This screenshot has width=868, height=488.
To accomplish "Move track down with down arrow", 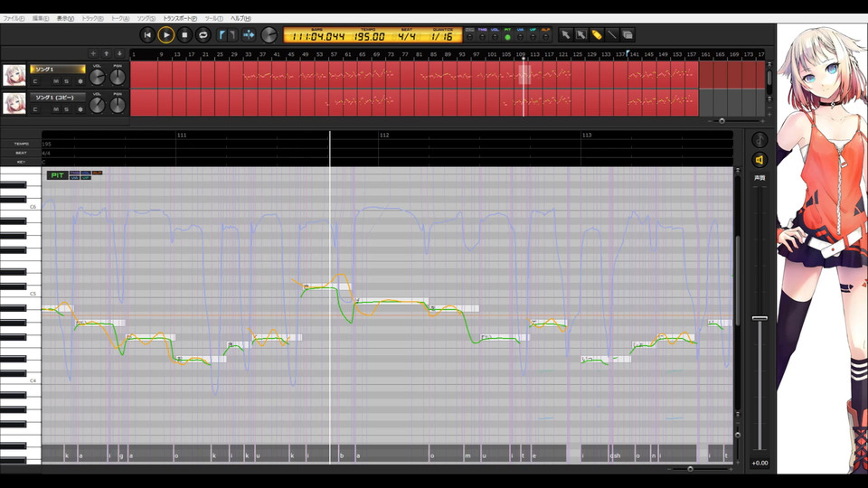I will point(119,53).
